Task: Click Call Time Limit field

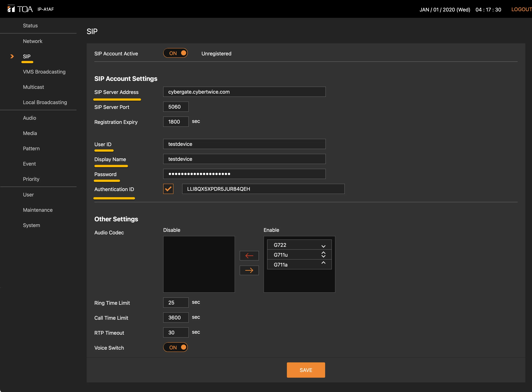Action: 176,317
